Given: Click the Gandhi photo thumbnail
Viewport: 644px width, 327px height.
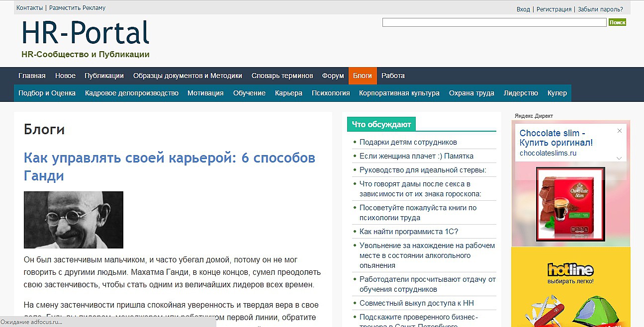Looking at the screenshot, I should point(74,220).
